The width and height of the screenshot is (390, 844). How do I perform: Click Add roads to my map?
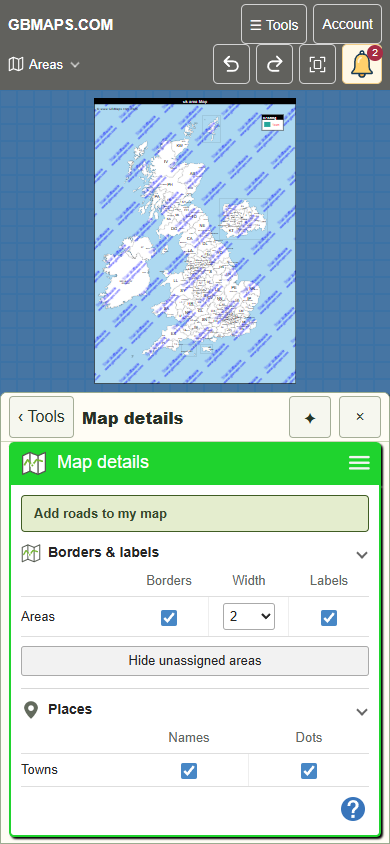195,514
